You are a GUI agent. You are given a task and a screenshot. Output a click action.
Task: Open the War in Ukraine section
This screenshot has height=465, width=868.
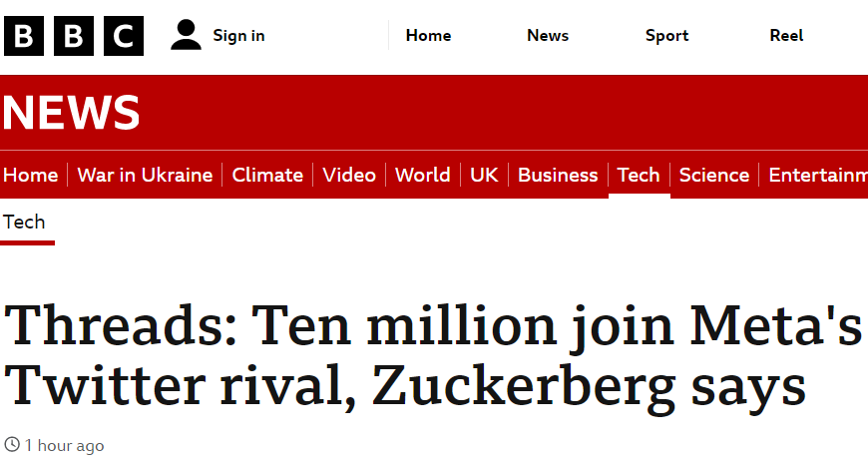pos(145,176)
